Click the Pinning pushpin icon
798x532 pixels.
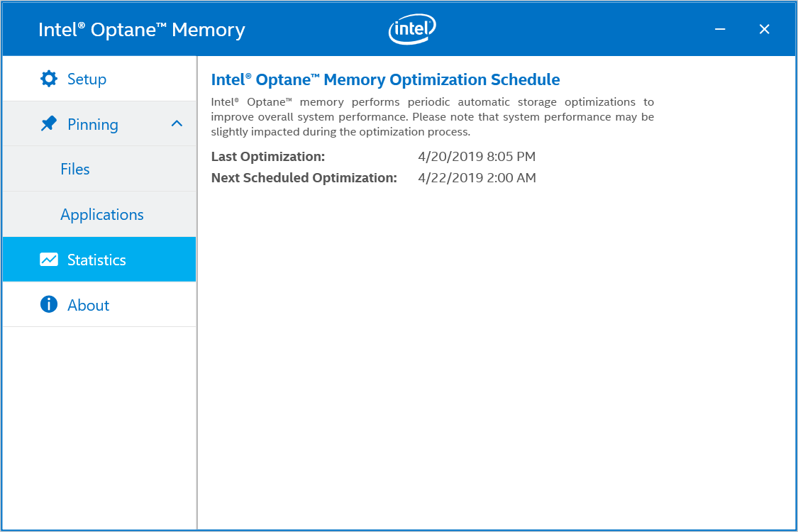(x=49, y=123)
